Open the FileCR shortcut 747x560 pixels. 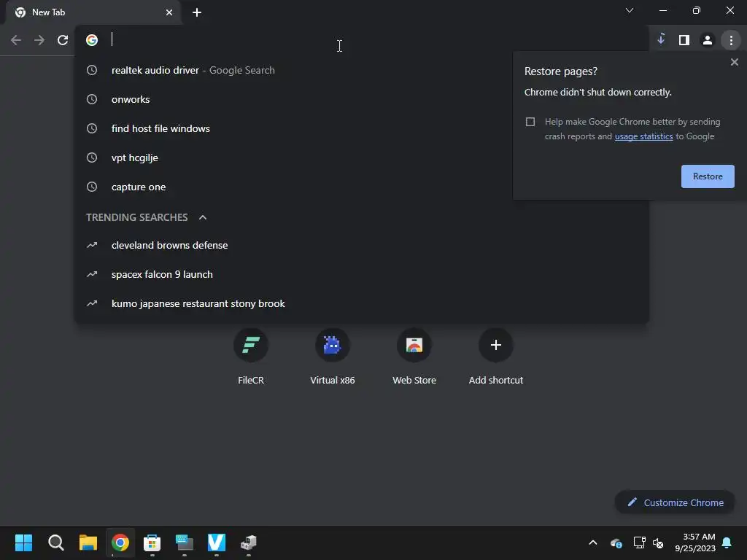click(251, 356)
